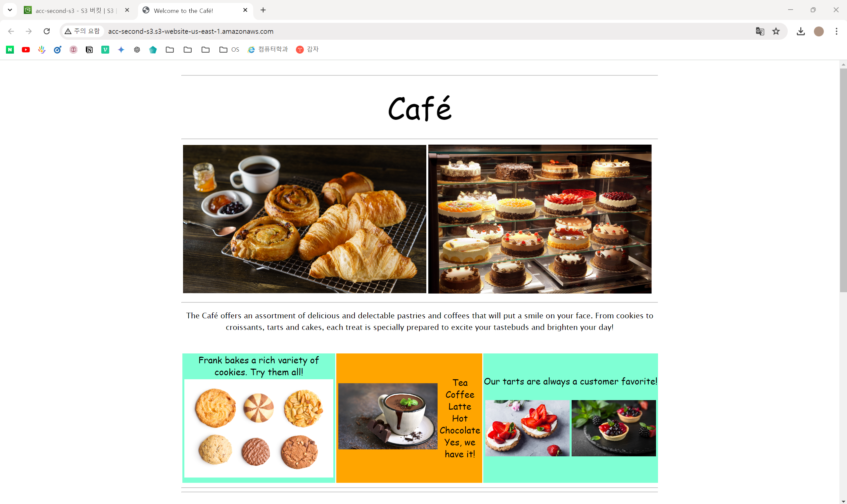
Task: Open the YouTube bookmark icon
Action: pos(26,50)
